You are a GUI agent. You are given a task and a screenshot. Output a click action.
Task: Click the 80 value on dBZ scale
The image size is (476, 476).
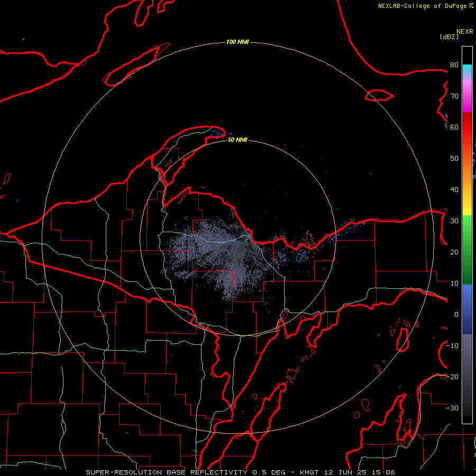(454, 65)
